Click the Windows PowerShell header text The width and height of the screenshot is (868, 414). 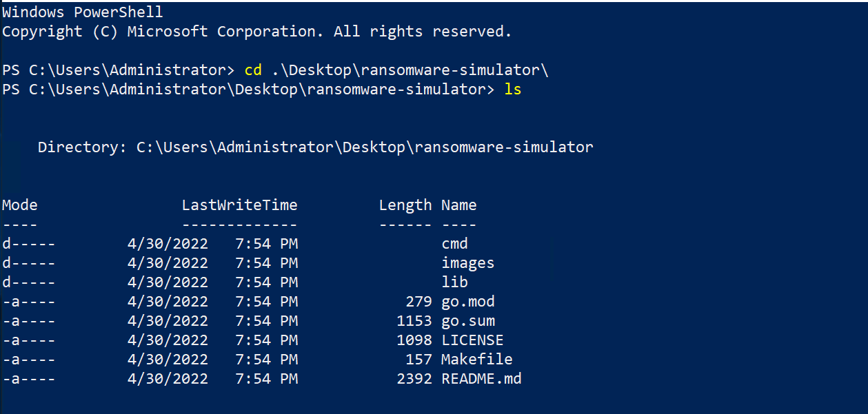click(x=83, y=12)
